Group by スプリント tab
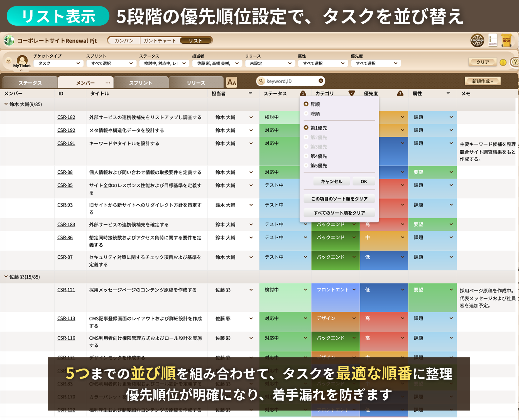519x420 pixels. 141,83
